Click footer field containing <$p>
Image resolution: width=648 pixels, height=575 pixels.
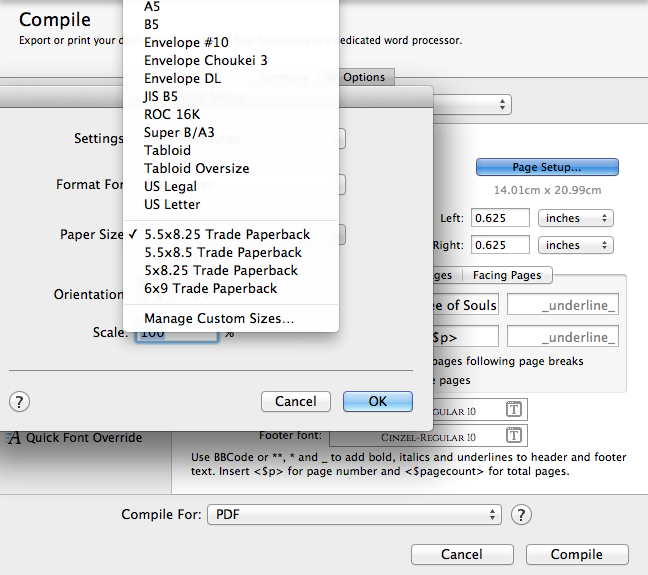465,337
